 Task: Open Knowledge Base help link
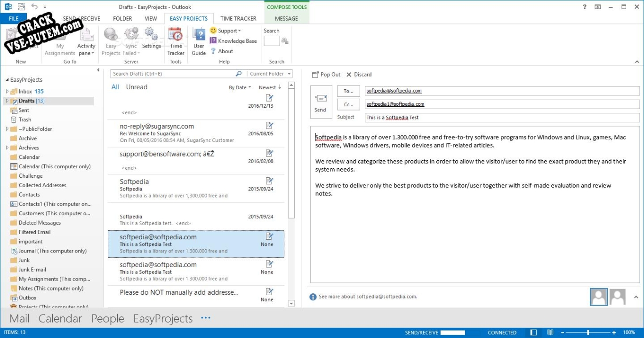tap(233, 41)
